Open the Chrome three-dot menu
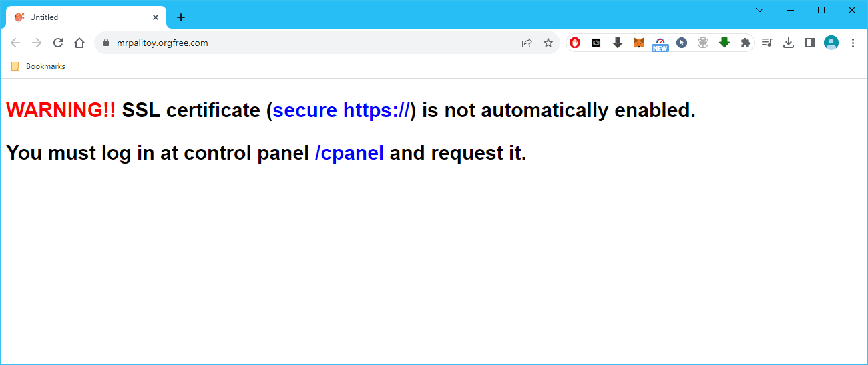The image size is (868, 365). [853, 43]
